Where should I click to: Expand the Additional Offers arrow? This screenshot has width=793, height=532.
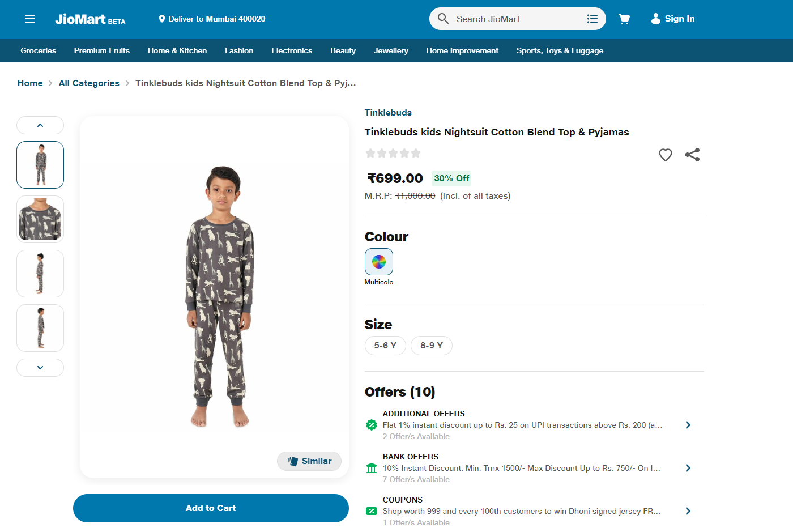pos(688,425)
